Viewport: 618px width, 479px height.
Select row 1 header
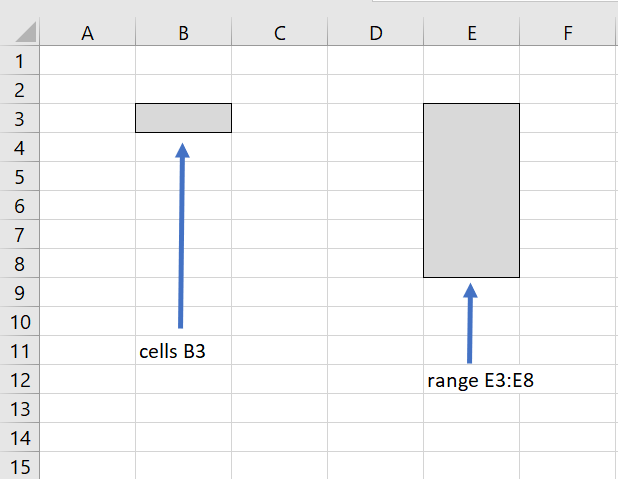click(20, 60)
